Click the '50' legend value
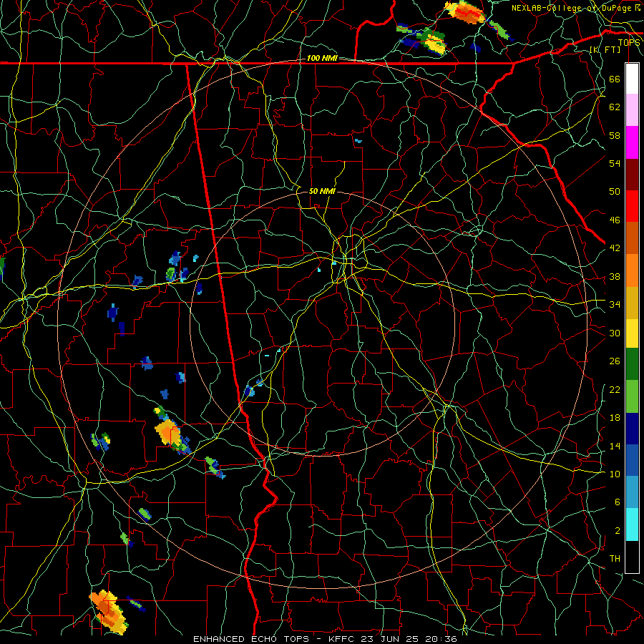644x644 pixels. pos(615,191)
